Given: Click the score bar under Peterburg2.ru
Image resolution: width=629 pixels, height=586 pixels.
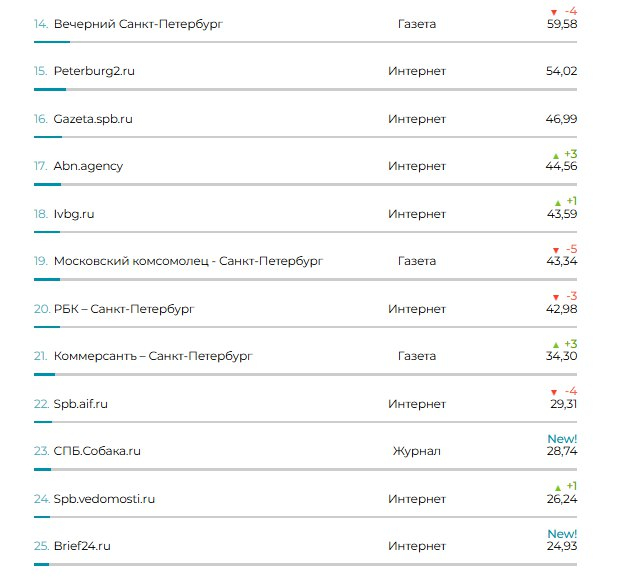Looking at the screenshot, I should [305, 89].
